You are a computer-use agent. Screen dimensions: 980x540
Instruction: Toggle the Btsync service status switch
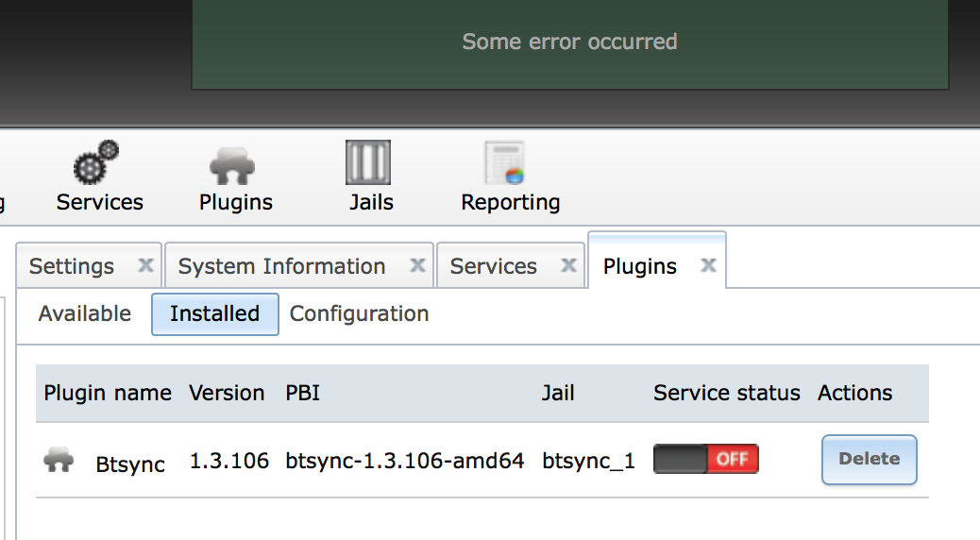click(x=706, y=460)
